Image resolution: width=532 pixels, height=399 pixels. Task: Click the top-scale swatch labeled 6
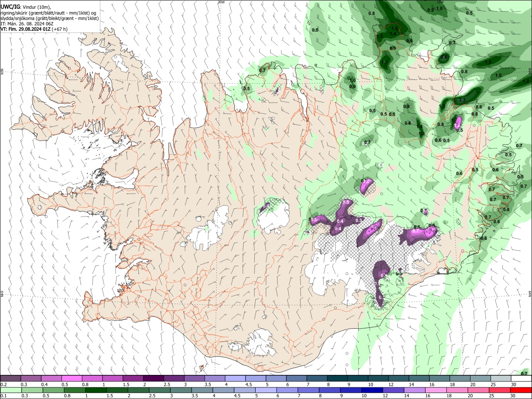click(x=296, y=378)
